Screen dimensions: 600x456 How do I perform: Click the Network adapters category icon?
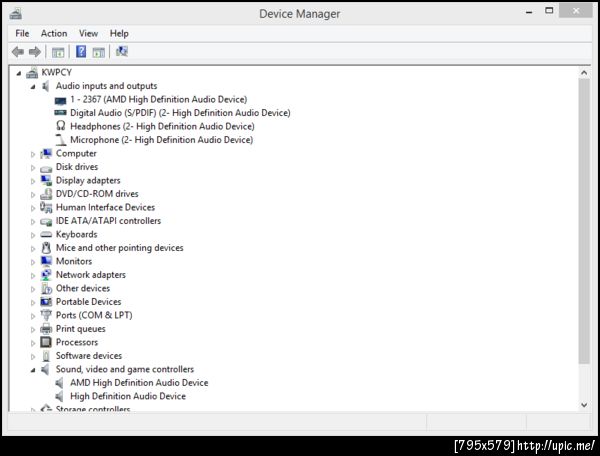[x=46, y=275]
